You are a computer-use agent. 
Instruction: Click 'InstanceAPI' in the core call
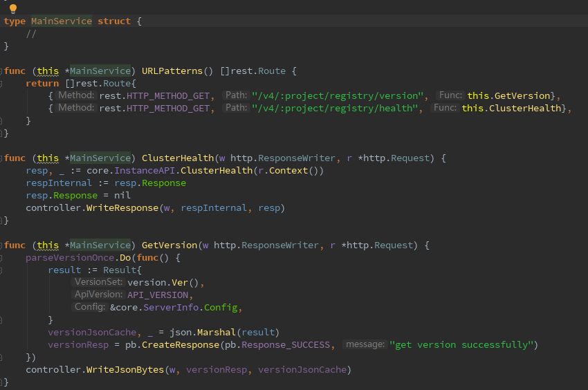point(145,171)
